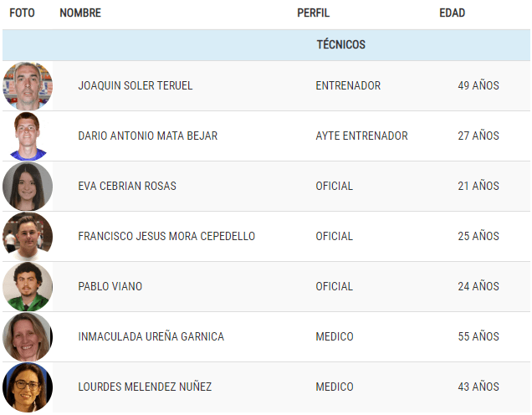Click Lourdes Melendez Nuñez's photo
The width and height of the screenshot is (532, 415).
click(x=28, y=387)
